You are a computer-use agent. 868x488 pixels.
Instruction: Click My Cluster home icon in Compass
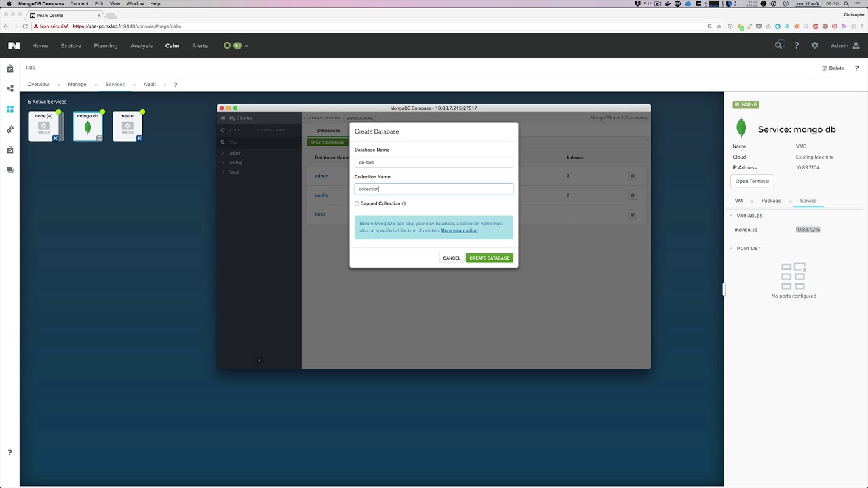(223, 118)
